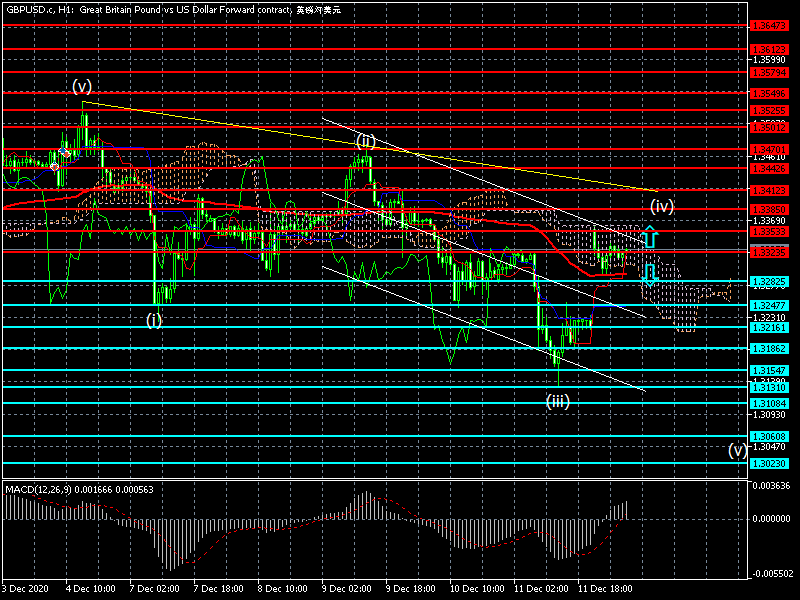Click the 1.36123 red price label
This screenshot has width=800, height=600.
(769, 49)
